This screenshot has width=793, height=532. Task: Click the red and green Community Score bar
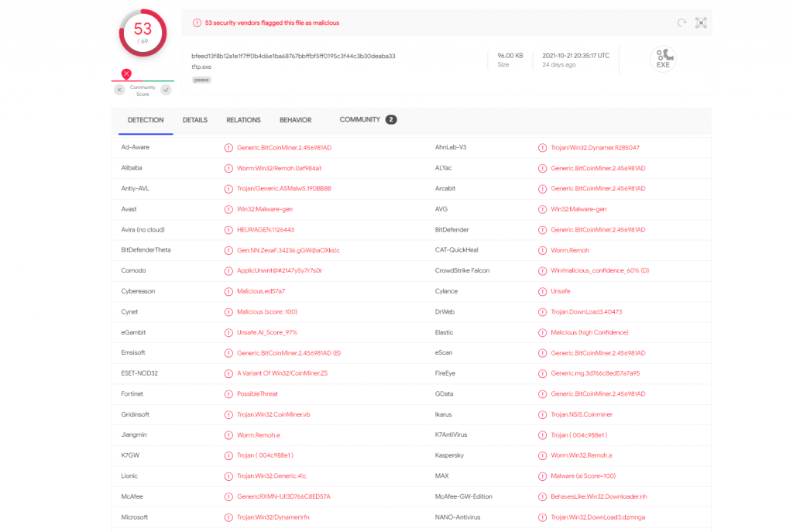click(x=142, y=81)
